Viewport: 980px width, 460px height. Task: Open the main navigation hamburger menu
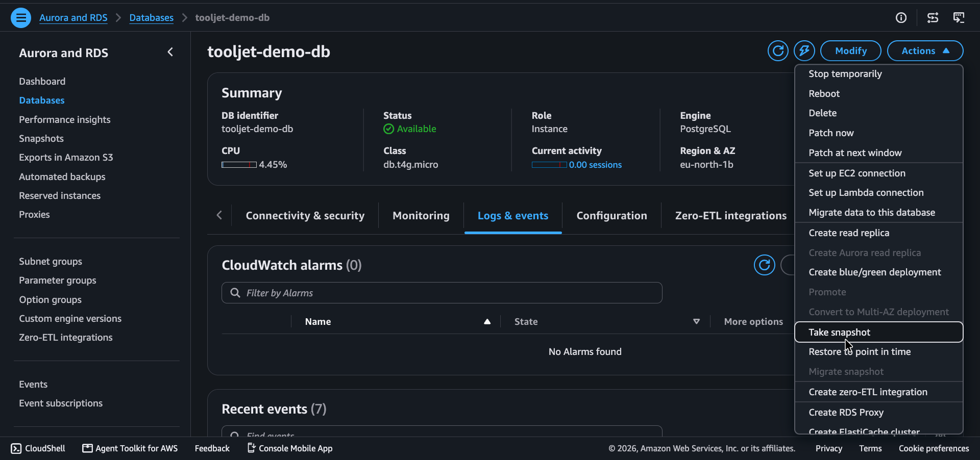tap(21, 18)
